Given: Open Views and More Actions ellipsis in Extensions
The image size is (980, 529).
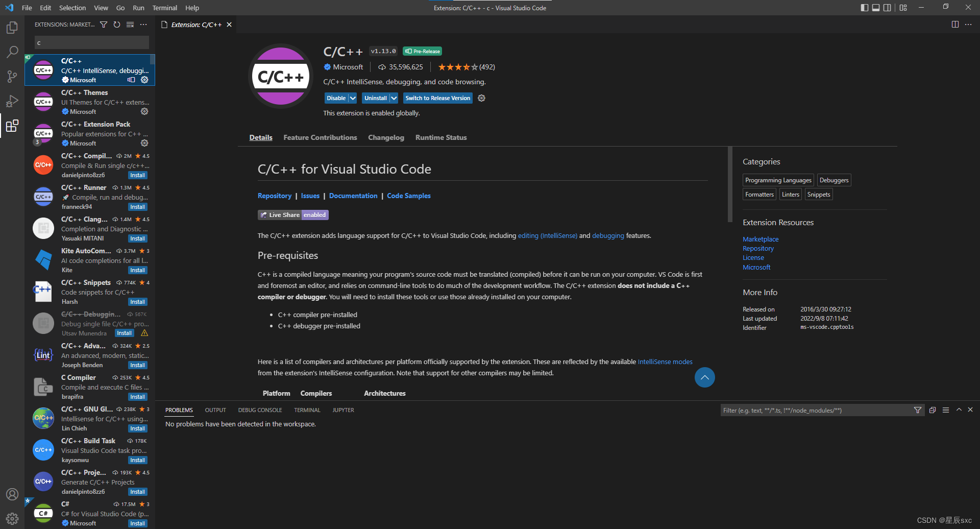Looking at the screenshot, I should 143,25.
